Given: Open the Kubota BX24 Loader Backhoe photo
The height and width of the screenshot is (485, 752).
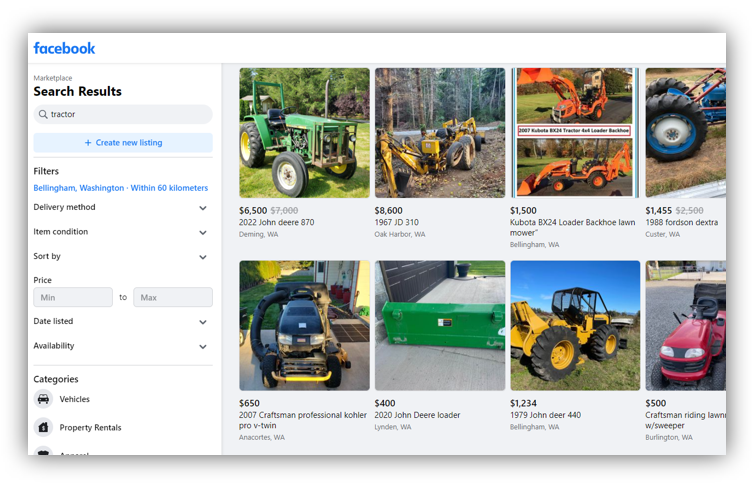Looking at the screenshot, I should (x=575, y=133).
